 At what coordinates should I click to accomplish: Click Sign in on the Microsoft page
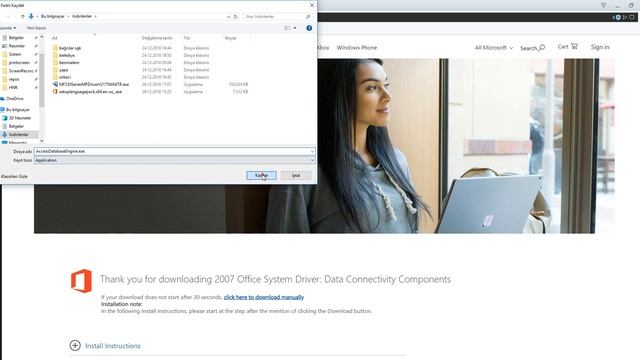(600, 47)
